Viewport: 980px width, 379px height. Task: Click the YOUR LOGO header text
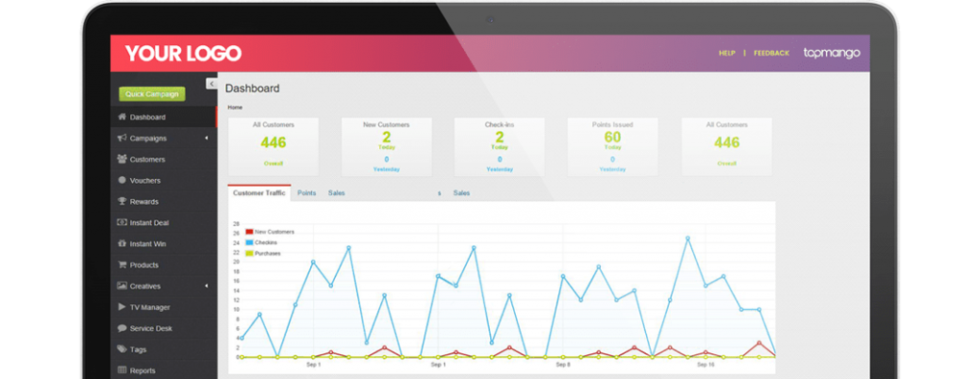(183, 54)
